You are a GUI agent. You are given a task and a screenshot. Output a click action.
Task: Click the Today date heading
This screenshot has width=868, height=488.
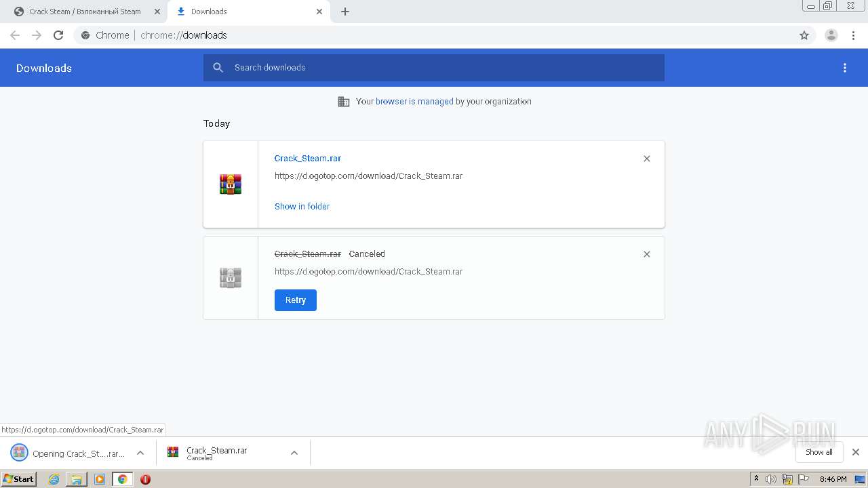click(216, 123)
